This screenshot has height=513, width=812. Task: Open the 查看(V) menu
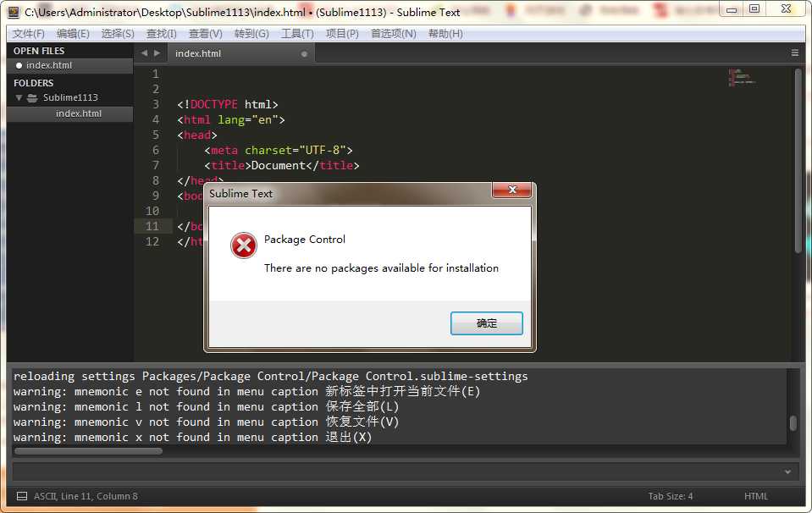(206, 34)
